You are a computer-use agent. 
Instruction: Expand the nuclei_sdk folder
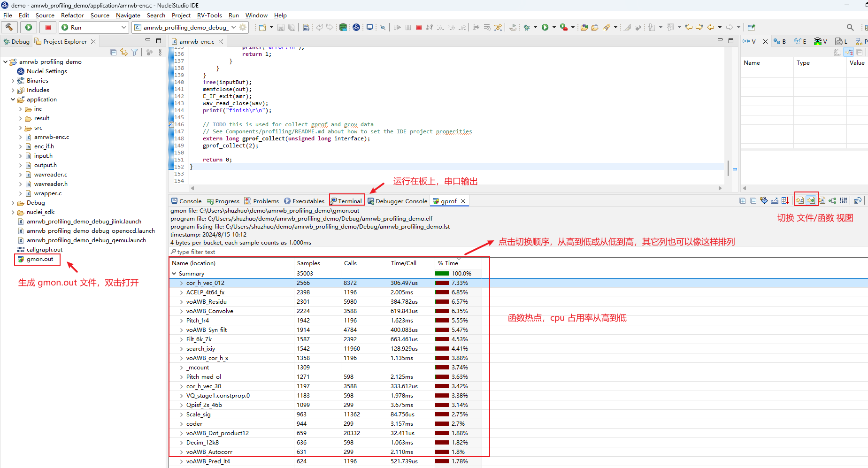13,212
